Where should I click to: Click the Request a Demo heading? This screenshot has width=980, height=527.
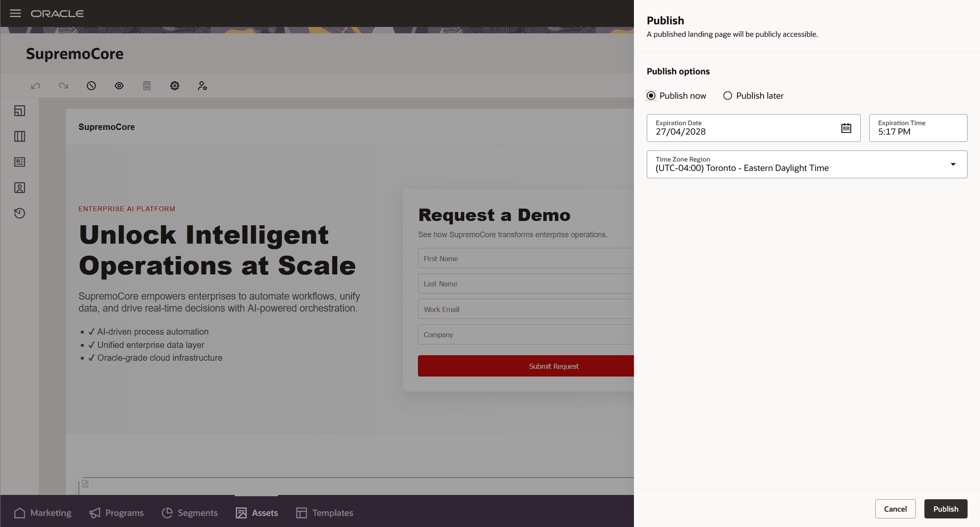point(494,215)
